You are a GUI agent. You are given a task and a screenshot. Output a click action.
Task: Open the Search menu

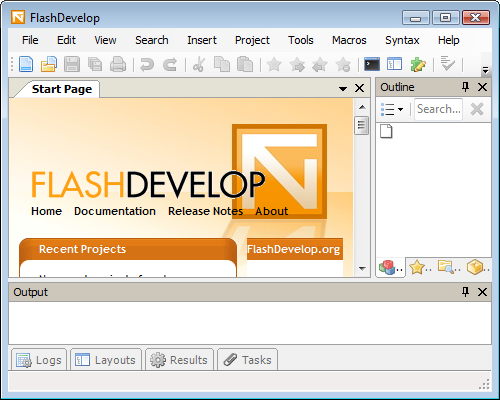(x=152, y=40)
